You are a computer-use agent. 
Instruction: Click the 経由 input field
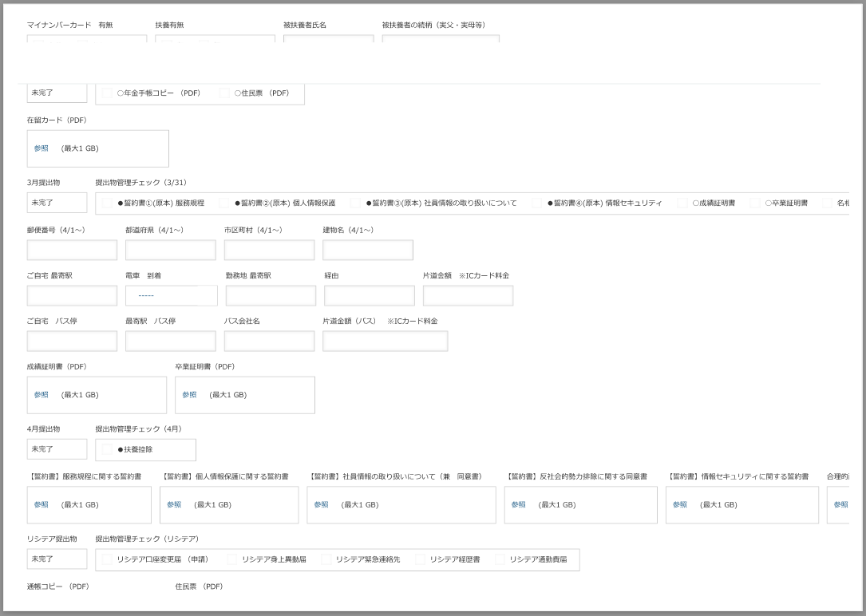370,295
